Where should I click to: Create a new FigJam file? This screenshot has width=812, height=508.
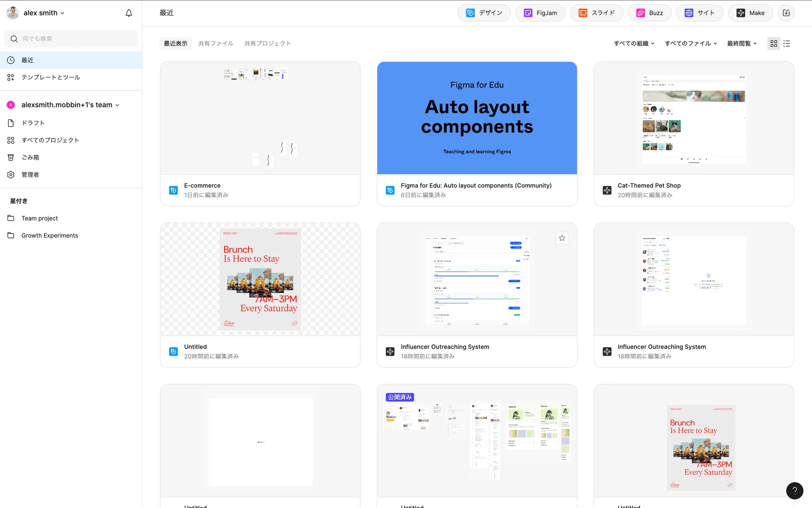(x=540, y=13)
